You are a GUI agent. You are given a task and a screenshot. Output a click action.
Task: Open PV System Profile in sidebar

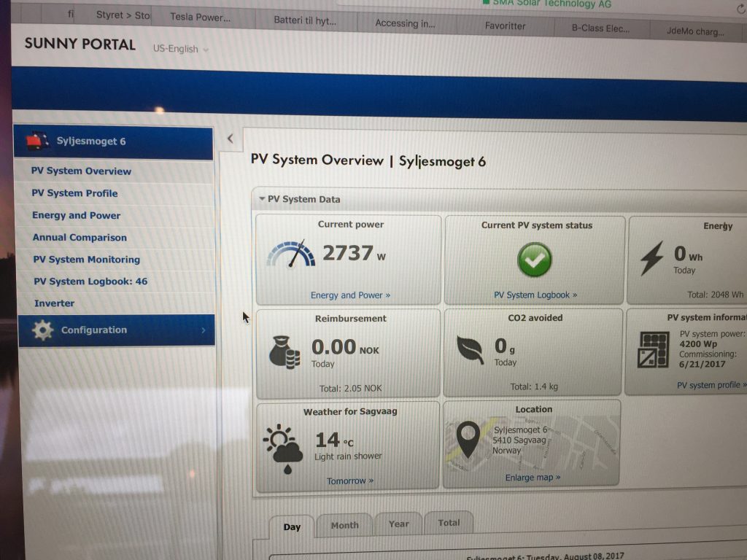74,192
